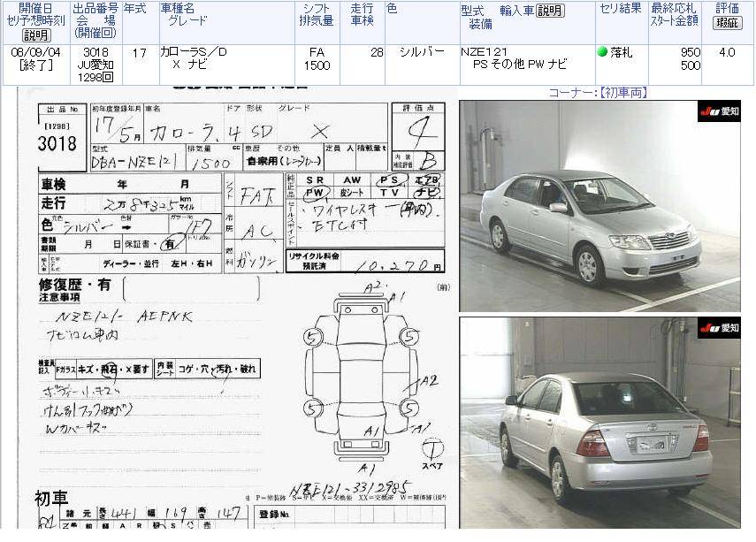The width and height of the screenshot is (756, 542).
Task: Select lot number 3018 in the table row
Action: 95,52
